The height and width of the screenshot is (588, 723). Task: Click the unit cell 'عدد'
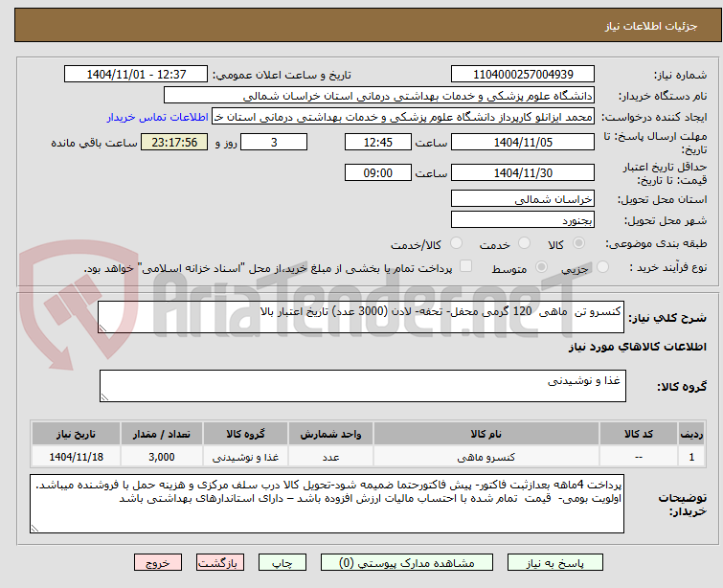330,457
